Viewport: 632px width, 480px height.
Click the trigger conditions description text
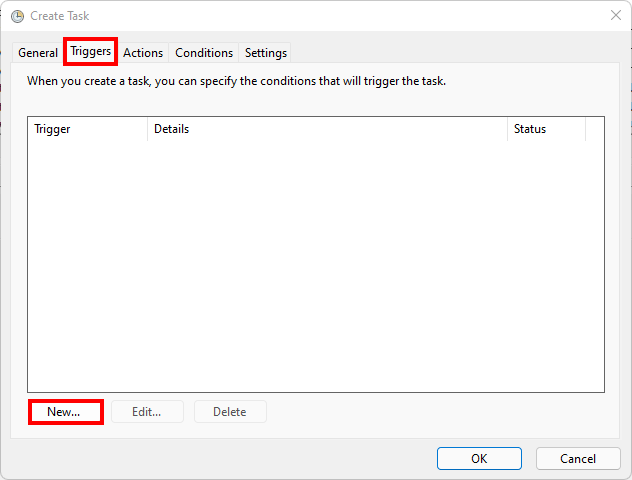pos(236,81)
